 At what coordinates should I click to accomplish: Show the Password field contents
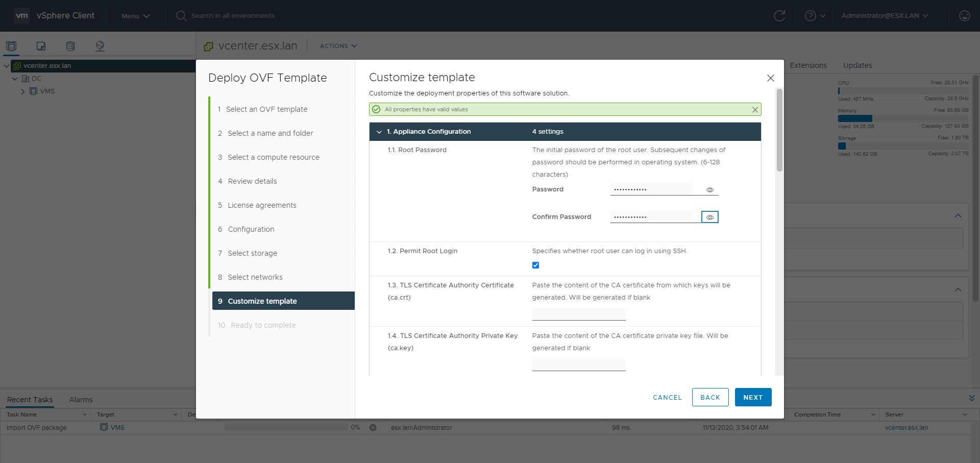(x=709, y=190)
